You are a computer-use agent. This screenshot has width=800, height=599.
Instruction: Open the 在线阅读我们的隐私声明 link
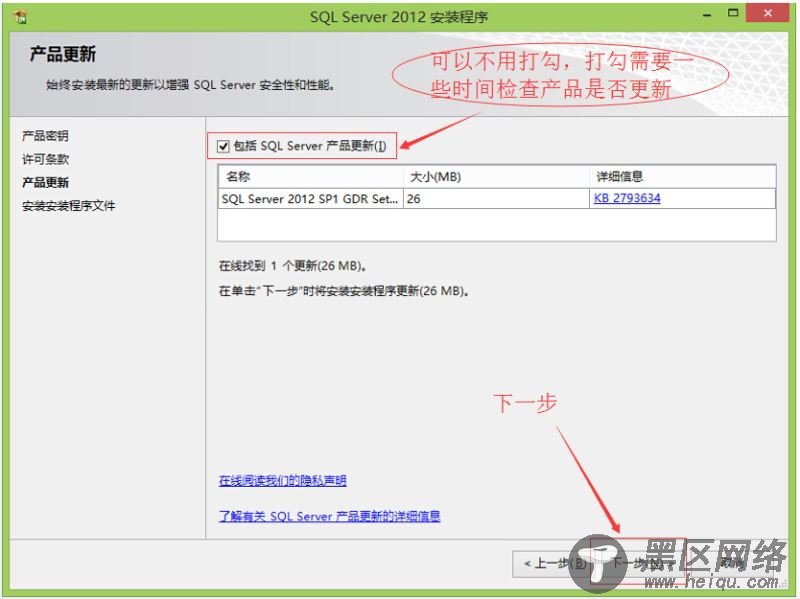pos(283,481)
